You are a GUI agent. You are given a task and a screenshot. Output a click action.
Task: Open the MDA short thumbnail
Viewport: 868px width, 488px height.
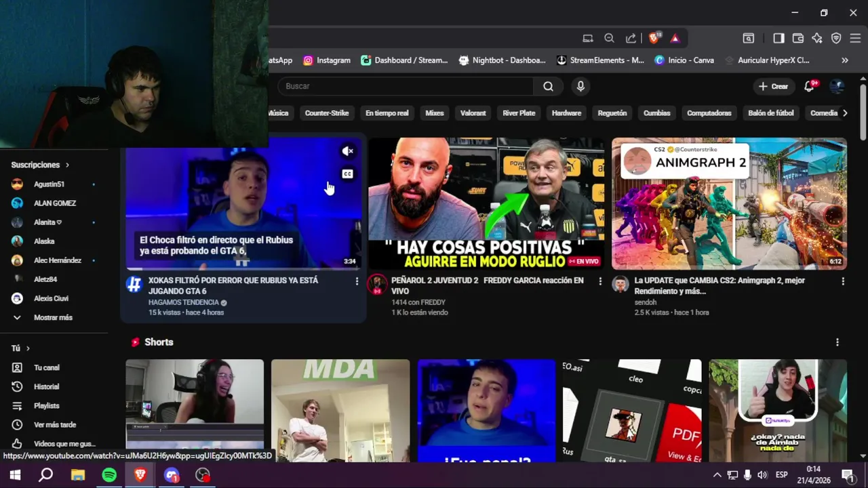click(340, 411)
